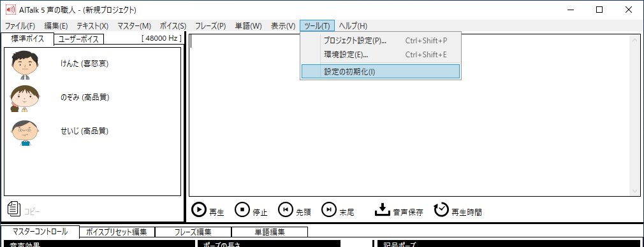The height and width of the screenshot is (247, 644).
Task: Open the ファイル(F) menu
Action: coord(20,26)
